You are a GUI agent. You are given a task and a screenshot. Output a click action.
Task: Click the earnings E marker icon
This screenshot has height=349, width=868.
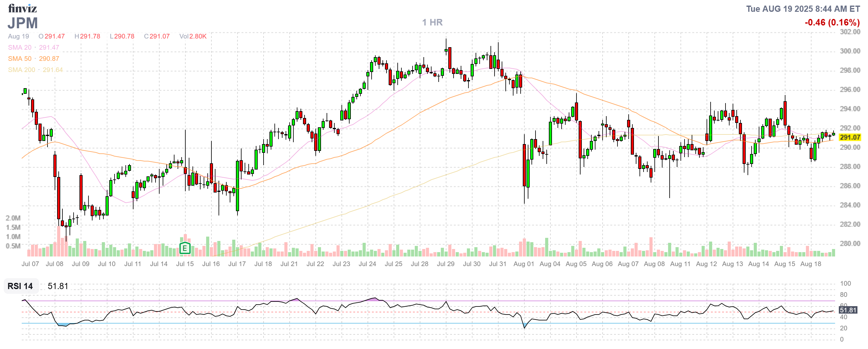click(x=185, y=249)
